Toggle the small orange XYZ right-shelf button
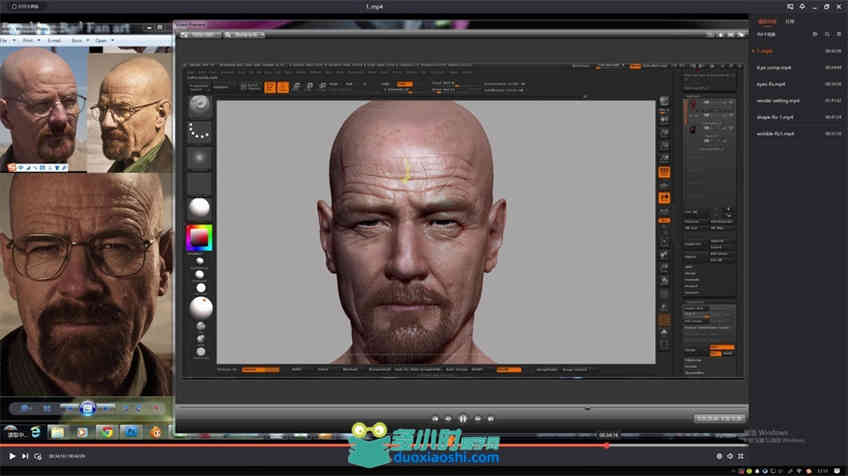This screenshot has width=848, height=476. [x=664, y=220]
